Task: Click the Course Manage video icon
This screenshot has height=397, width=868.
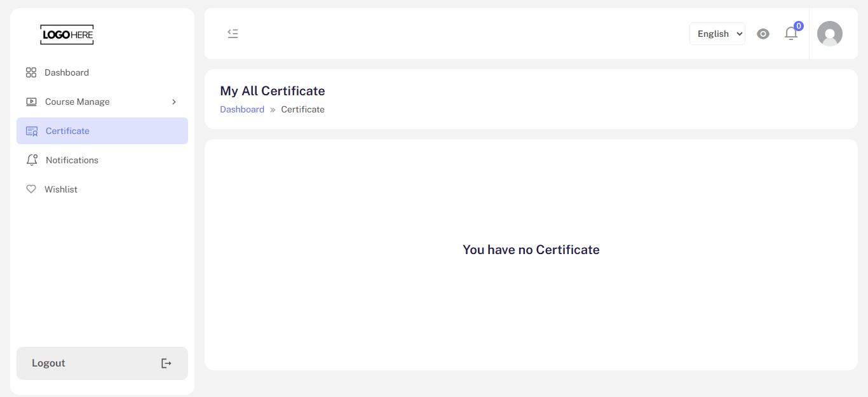Action: click(31, 102)
